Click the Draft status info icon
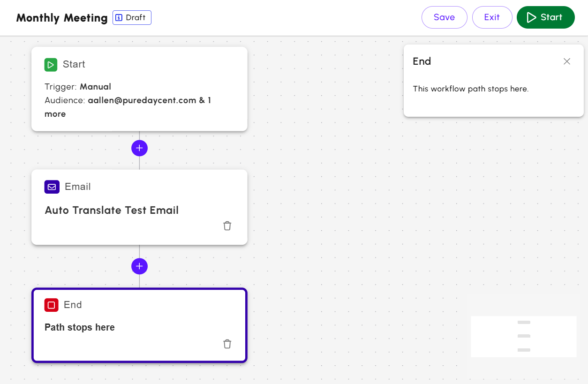Screen dimensions: 588x384 [x=119, y=18]
